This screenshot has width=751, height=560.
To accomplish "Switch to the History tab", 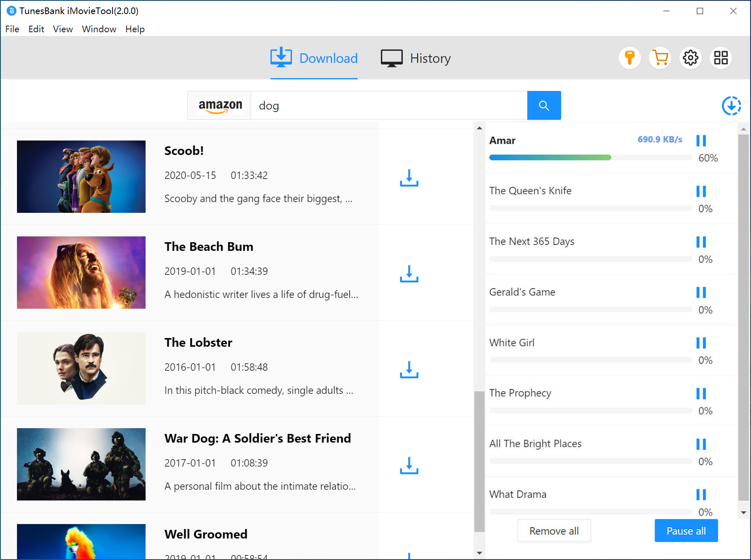I will (x=416, y=58).
